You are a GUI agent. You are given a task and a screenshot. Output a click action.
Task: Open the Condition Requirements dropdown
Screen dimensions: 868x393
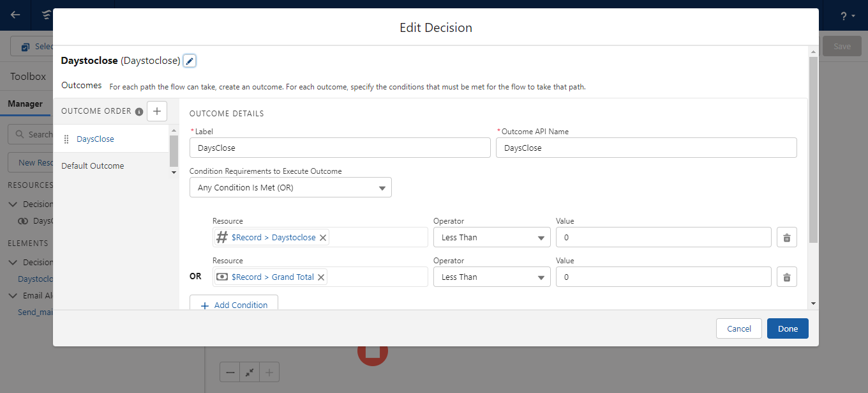click(290, 187)
